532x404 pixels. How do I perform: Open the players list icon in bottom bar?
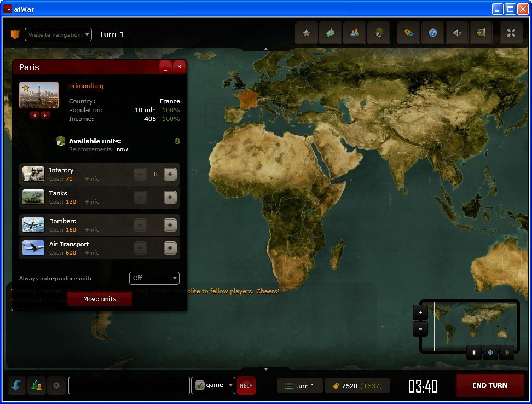point(37,386)
